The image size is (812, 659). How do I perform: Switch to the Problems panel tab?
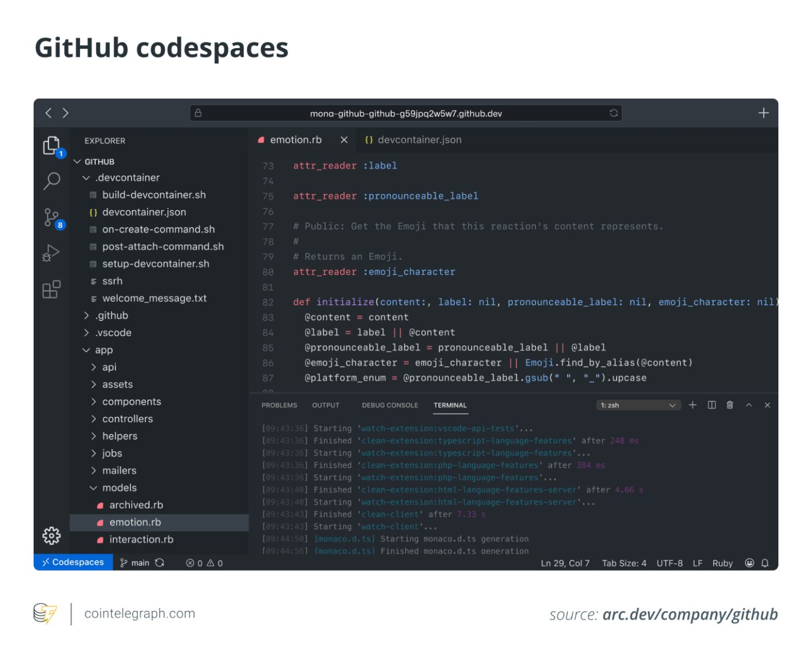[x=279, y=405]
